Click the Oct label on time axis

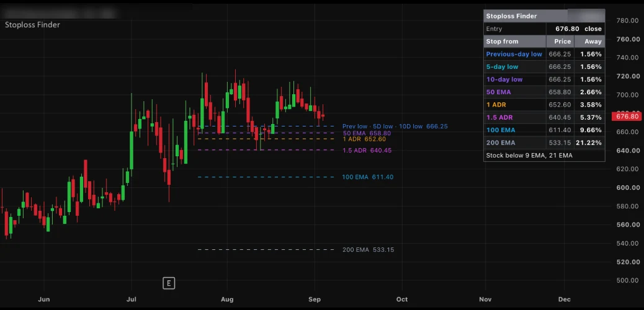click(x=402, y=299)
